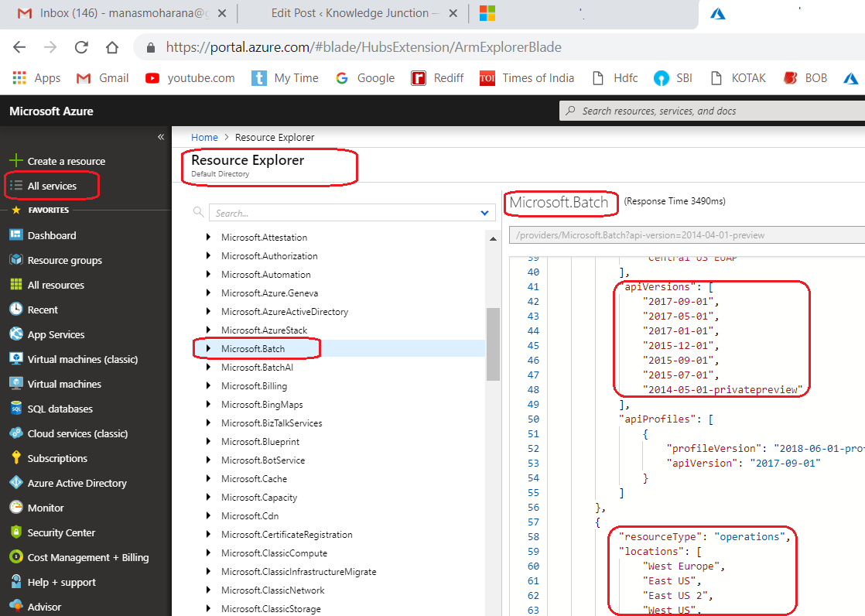Open Azure Active Directory from sidebar
The width and height of the screenshot is (865, 616).
(77, 483)
